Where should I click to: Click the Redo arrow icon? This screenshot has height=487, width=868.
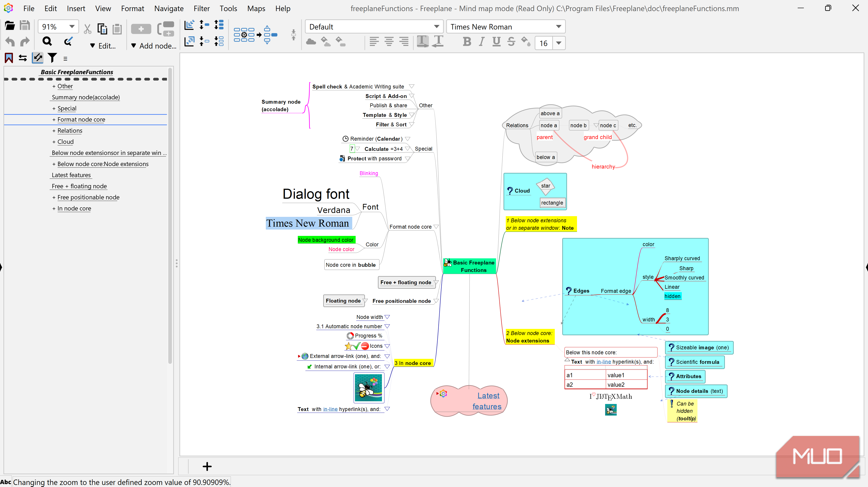tap(25, 42)
